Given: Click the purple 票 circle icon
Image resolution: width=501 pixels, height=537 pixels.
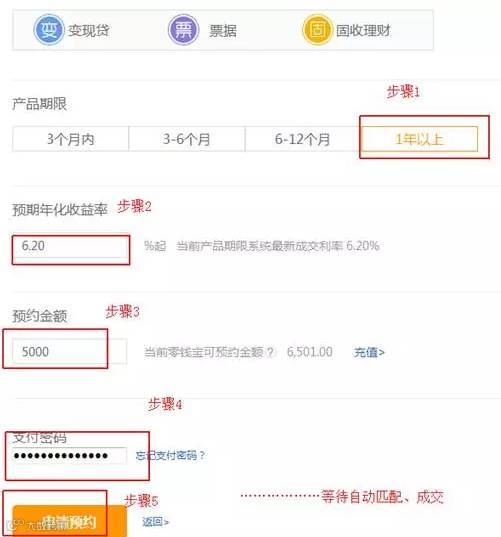Looking at the screenshot, I should pyautogui.click(x=184, y=30).
